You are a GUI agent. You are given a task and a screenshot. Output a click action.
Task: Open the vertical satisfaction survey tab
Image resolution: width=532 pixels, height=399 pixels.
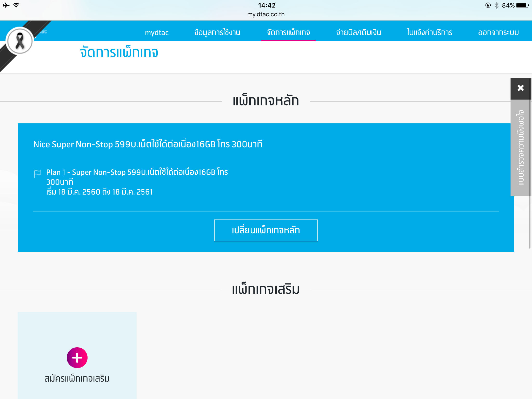521,148
